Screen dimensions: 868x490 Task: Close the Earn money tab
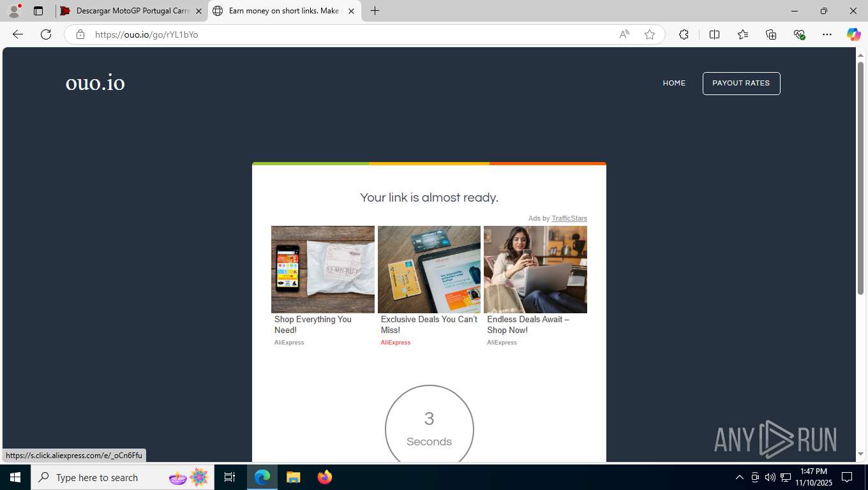(x=351, y=11)
